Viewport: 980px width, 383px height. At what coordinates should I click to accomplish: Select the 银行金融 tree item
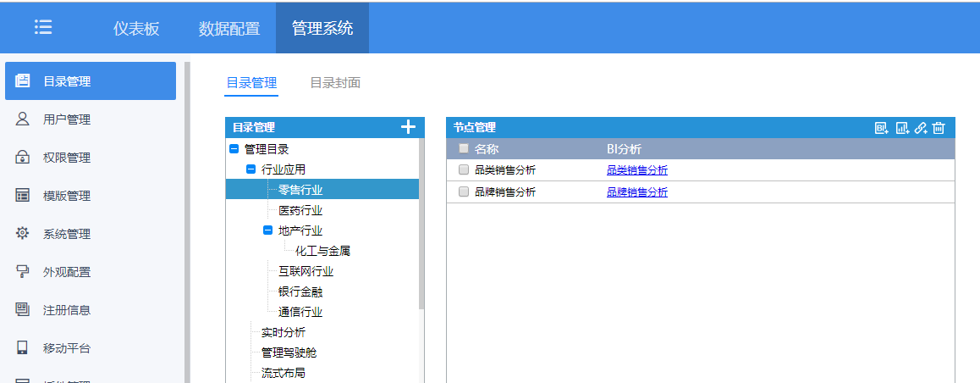(x=300, y=291)
